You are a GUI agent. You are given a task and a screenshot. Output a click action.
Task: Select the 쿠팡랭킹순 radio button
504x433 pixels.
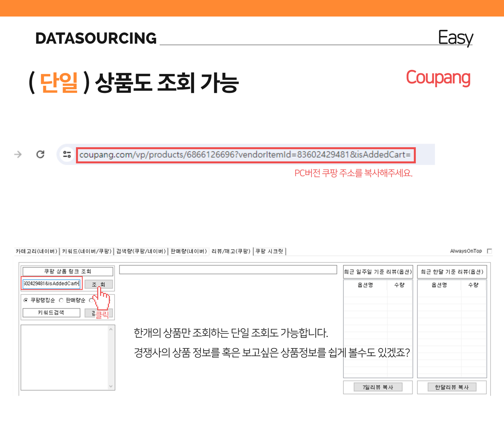click(x=26, y=300)
